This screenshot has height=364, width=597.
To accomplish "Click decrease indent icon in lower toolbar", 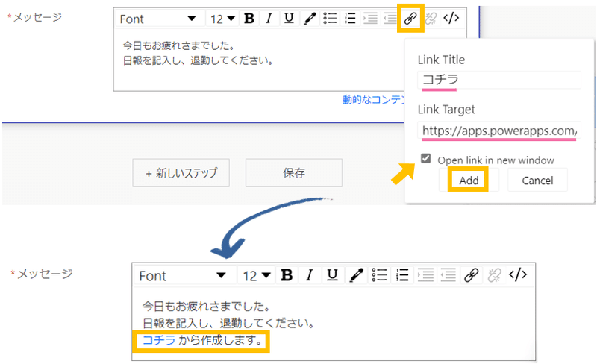I will (x=448, y=275).
